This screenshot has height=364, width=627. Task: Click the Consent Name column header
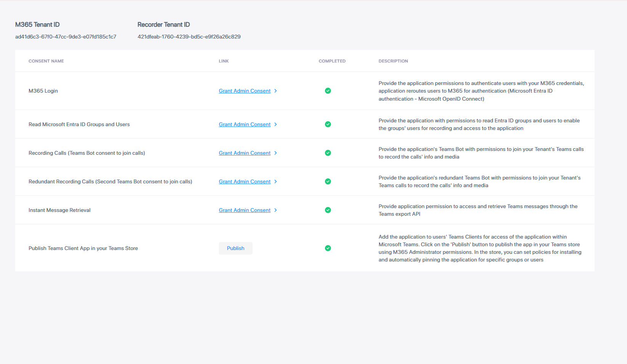tap(46, 61)
